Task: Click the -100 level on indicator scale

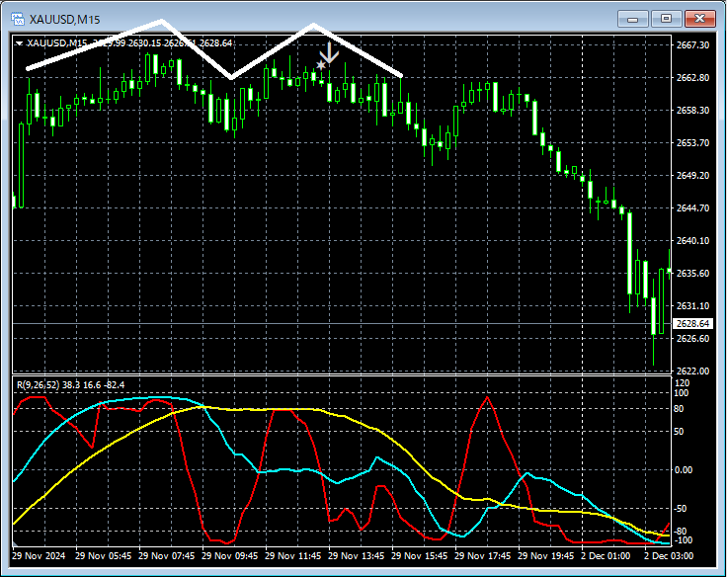Action: click(683, 540)
